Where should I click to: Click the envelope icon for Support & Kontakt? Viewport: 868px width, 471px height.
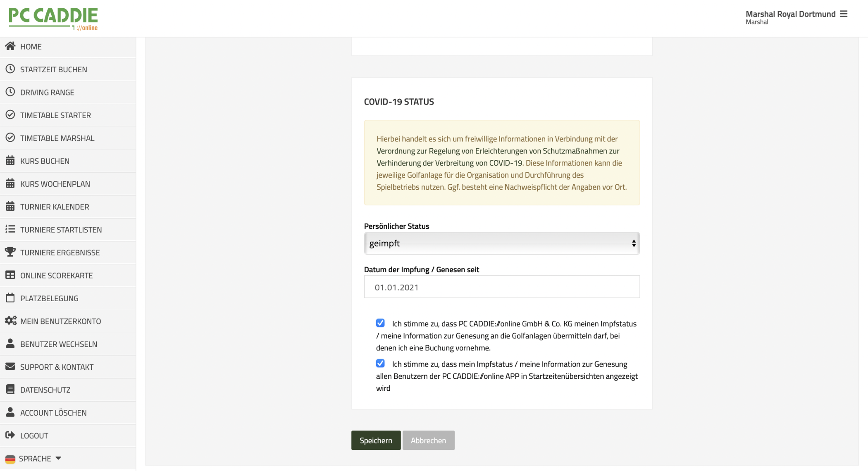(x=10, y=366)
